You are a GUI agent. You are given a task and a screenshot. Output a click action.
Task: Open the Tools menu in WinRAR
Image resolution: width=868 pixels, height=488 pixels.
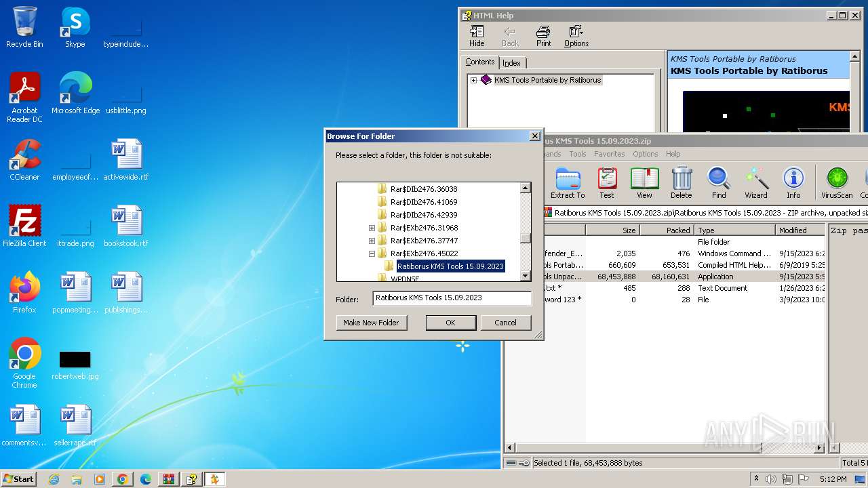(578, 154)
